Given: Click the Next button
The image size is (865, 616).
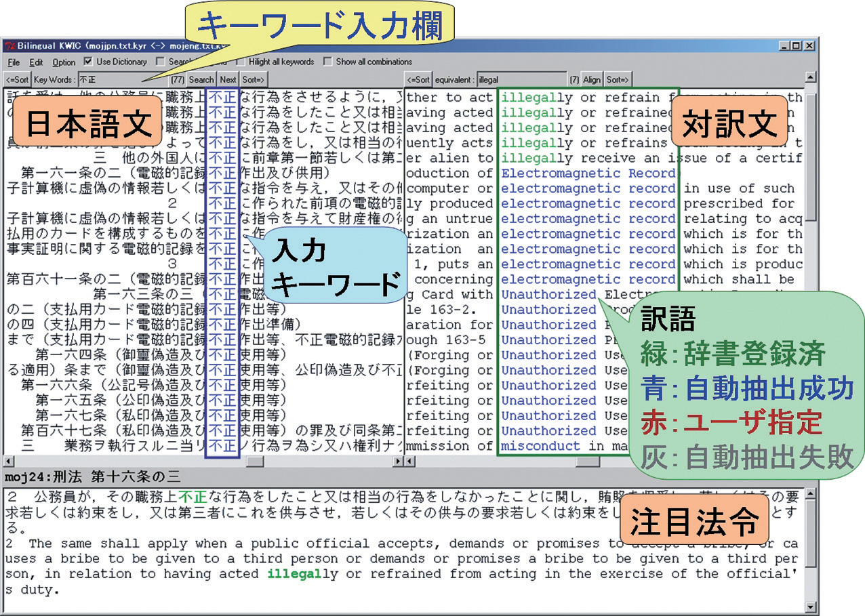Looking at the screenshot, I should point(228,79).
